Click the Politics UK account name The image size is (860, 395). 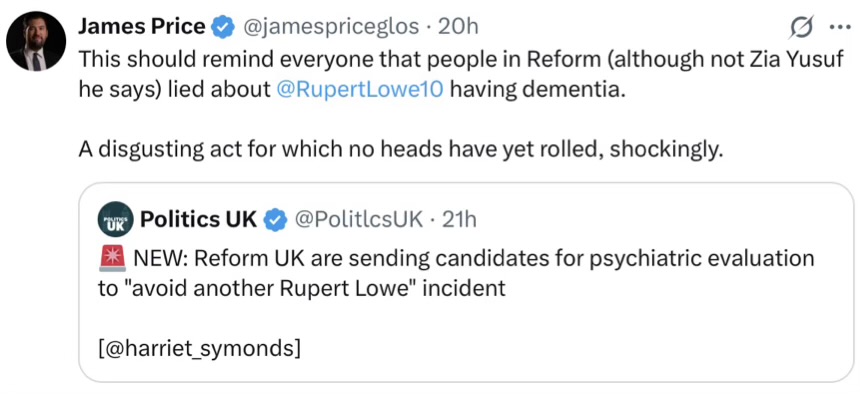[x=199, y=219]
